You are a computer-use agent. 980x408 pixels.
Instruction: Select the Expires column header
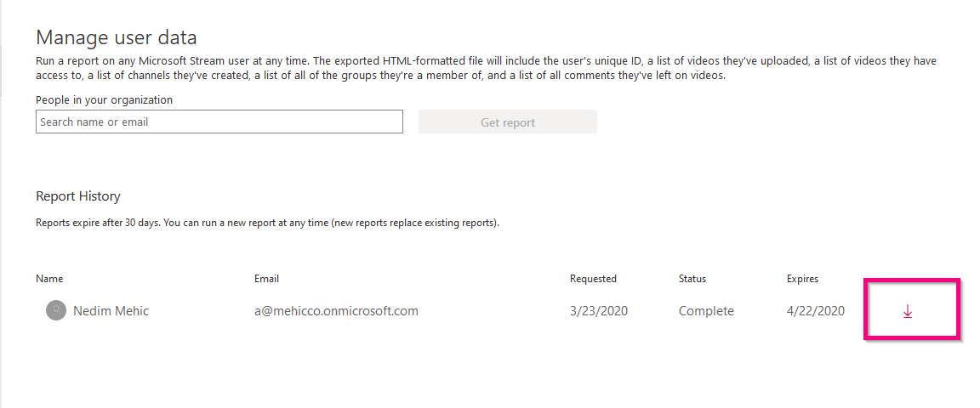click(x=802, y=279)
